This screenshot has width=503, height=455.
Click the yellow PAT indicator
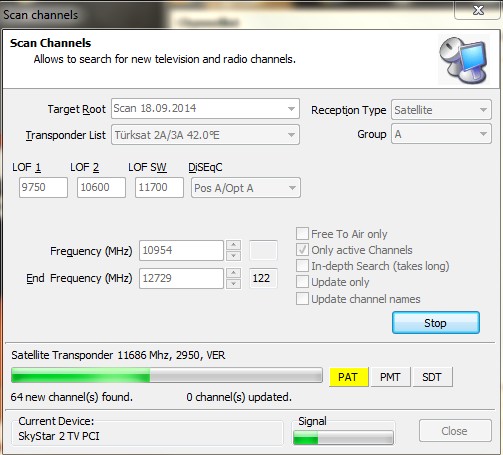(x=349, y=377)
